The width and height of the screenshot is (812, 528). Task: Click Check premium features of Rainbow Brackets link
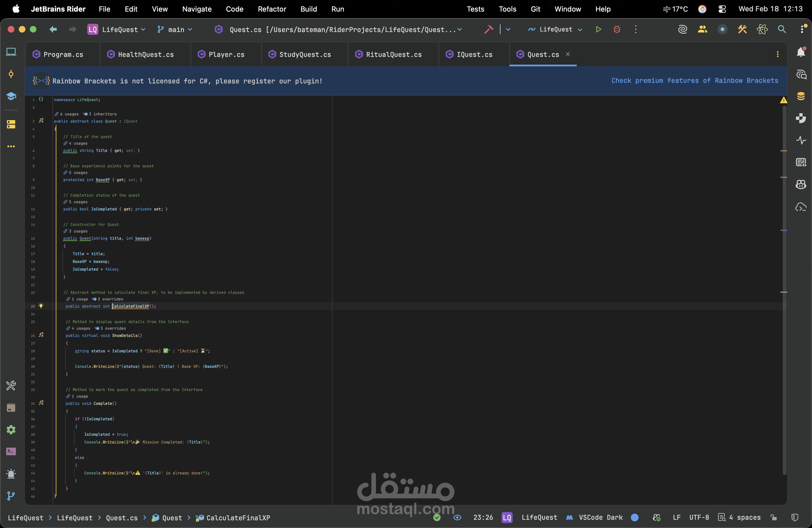click(695, 80)
